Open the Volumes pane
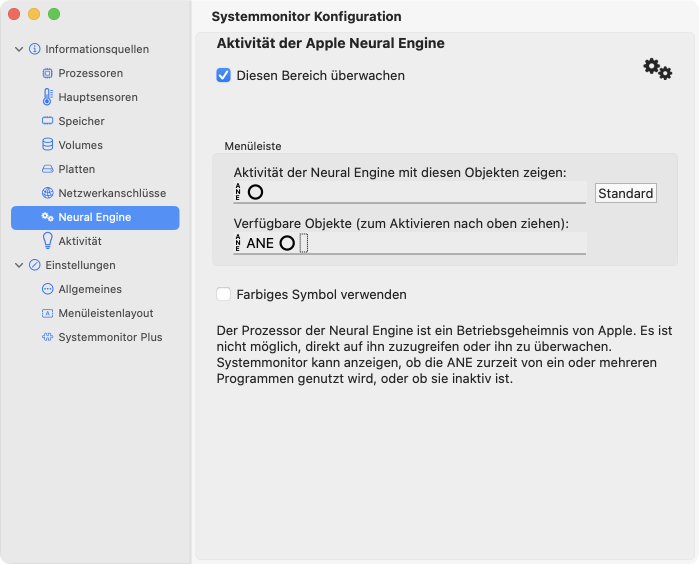The width and height of the screenshot is (699, 564). tap(95, 145)
